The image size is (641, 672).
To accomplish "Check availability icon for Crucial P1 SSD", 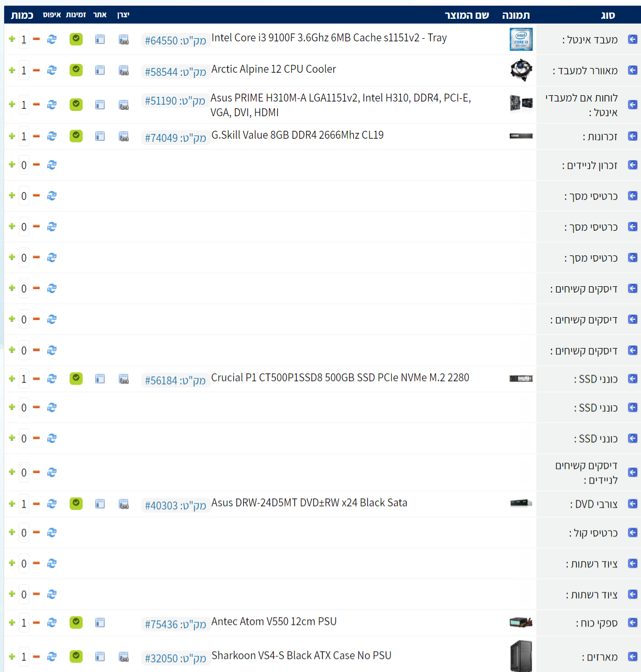I will [76, 378].
